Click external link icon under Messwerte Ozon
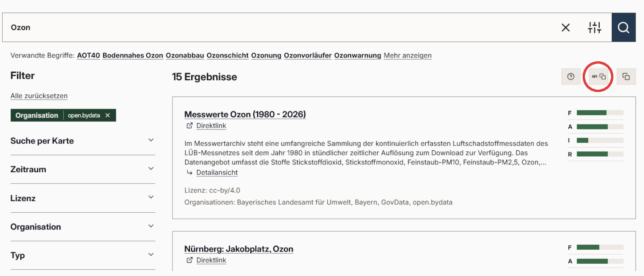 pos(189,126)
